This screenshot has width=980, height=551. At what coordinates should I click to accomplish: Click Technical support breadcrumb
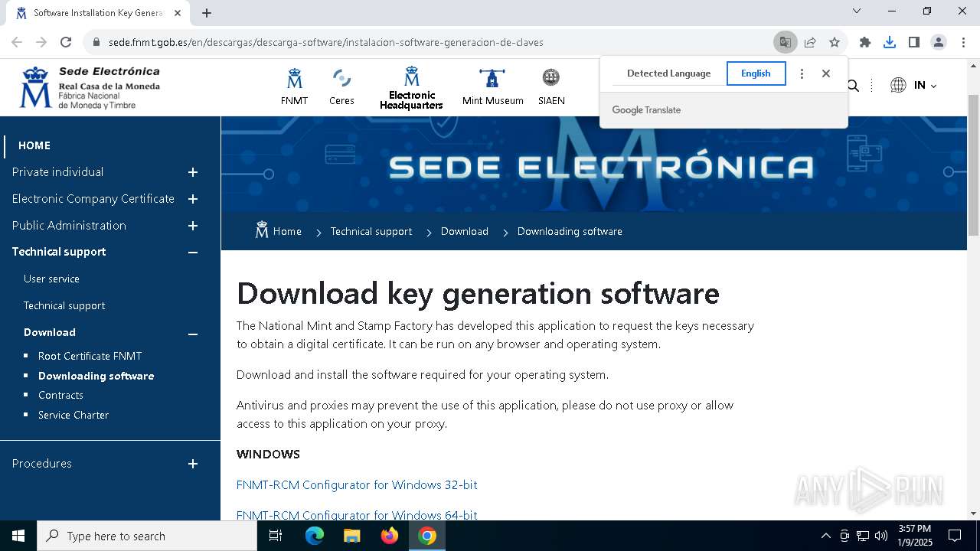click(x=371, y=231)
